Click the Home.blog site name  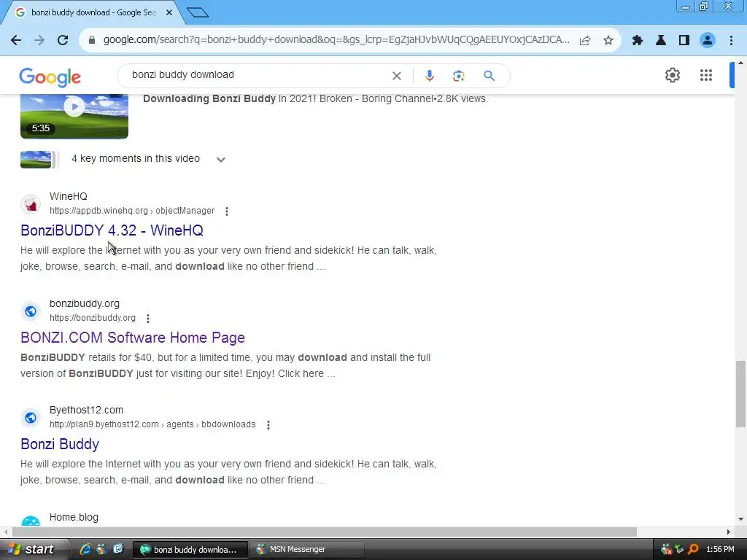(x=74, y=517)
